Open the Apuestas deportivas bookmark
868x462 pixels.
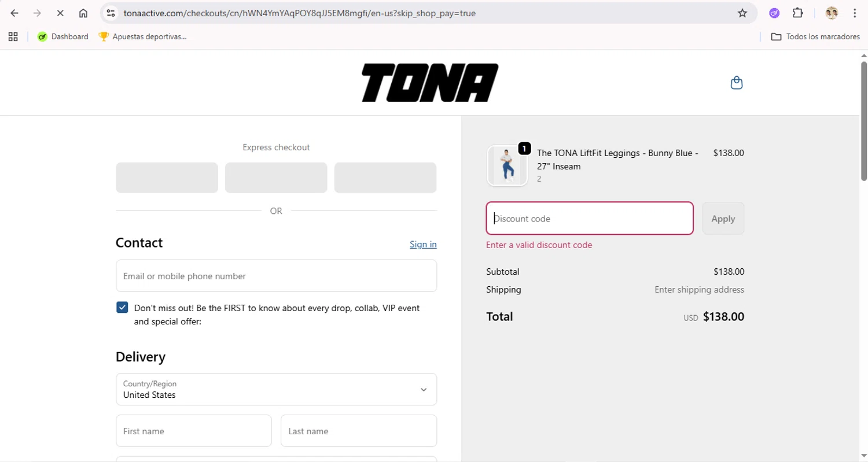143,36
